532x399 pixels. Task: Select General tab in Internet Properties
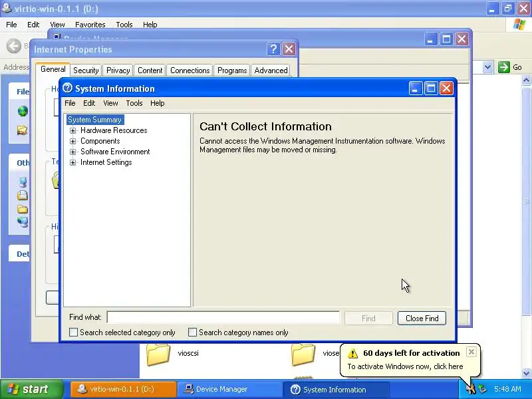[x=53, y=69]
